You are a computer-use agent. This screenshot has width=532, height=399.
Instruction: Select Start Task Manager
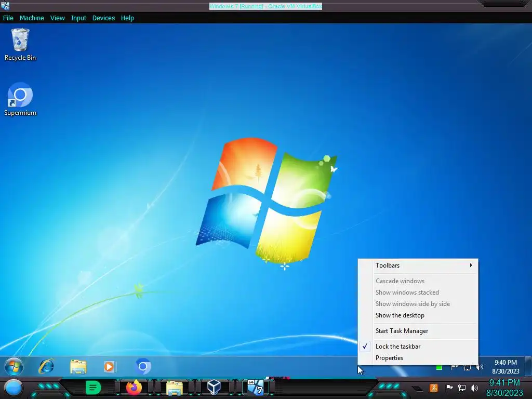click(418, 331)
